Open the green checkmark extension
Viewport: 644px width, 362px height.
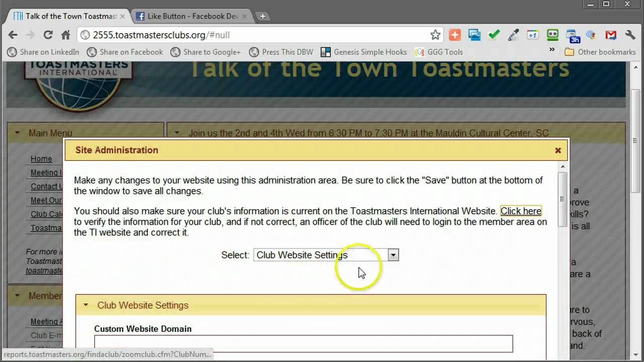pyautogui.click(x=494, y=35)
